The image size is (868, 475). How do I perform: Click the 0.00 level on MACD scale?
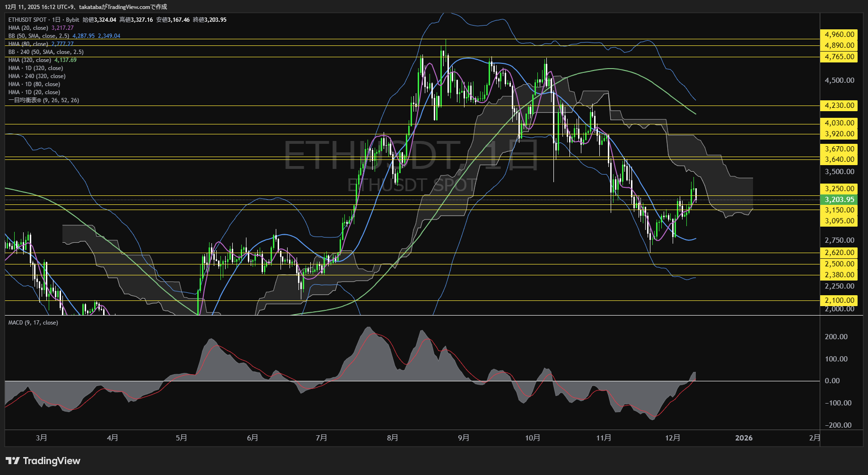click(832, 381)
